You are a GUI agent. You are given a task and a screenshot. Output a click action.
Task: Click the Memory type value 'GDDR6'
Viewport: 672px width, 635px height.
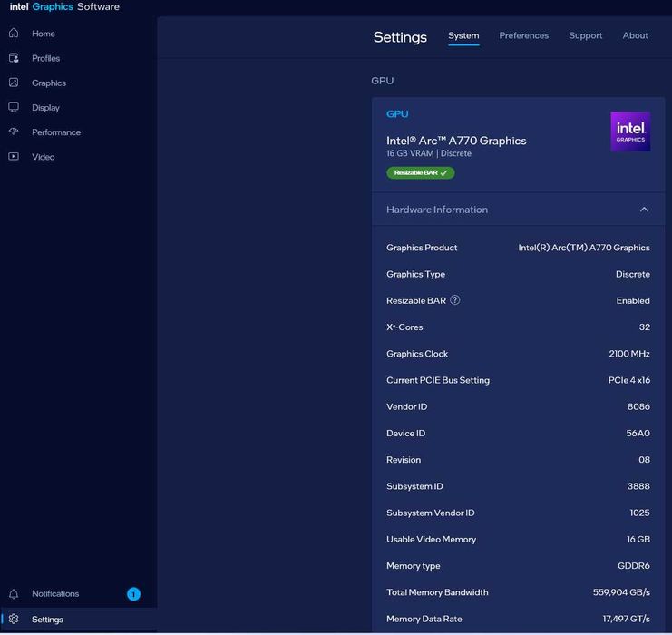click(634, 566)
